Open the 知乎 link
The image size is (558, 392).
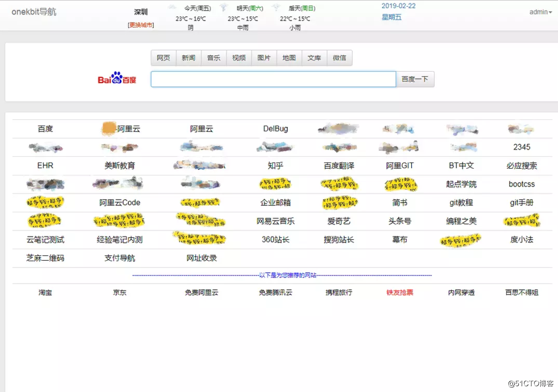(x=276, y=166)
